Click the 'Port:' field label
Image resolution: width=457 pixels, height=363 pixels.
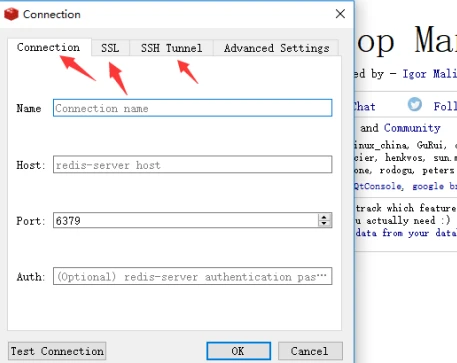coord(31,221)
